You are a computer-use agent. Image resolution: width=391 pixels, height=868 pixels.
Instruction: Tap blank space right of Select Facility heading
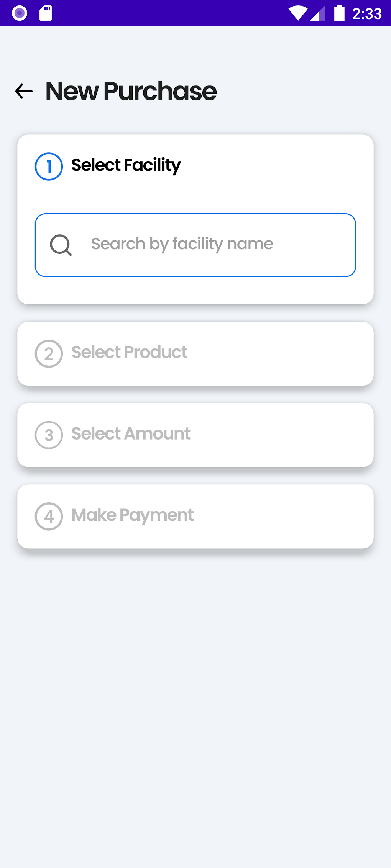click(276, 167)
